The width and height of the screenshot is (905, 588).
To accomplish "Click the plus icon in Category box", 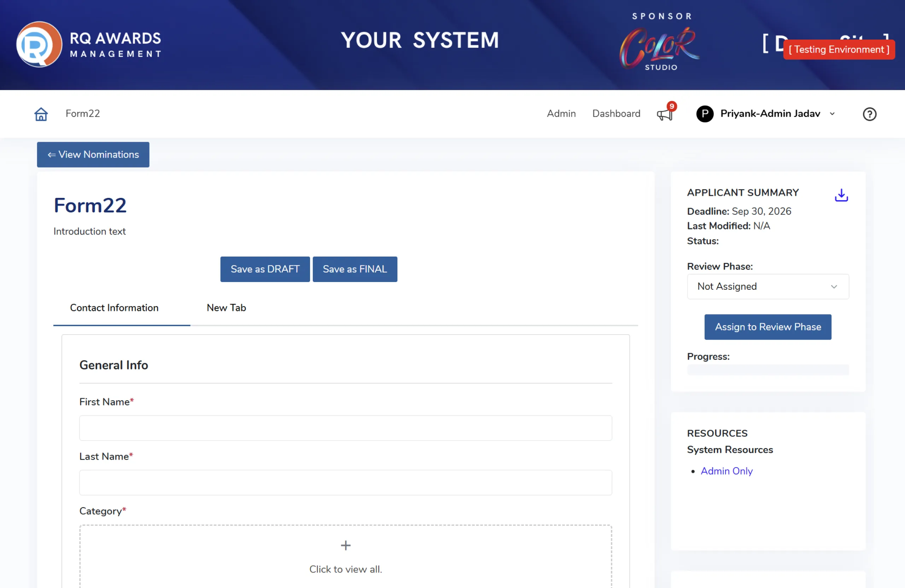I will click(345, 545).
